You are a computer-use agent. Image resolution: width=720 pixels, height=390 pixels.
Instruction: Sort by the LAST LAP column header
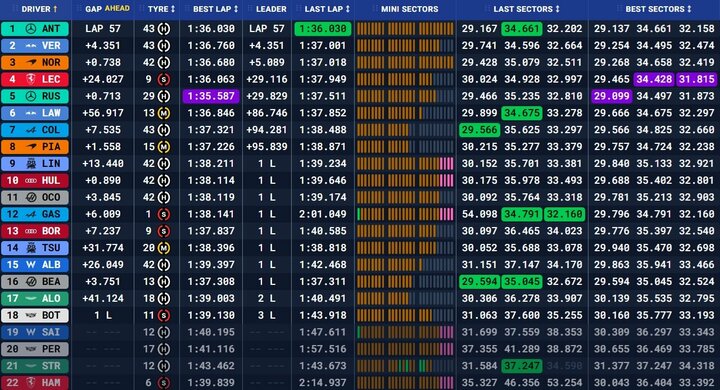point(327,9)
